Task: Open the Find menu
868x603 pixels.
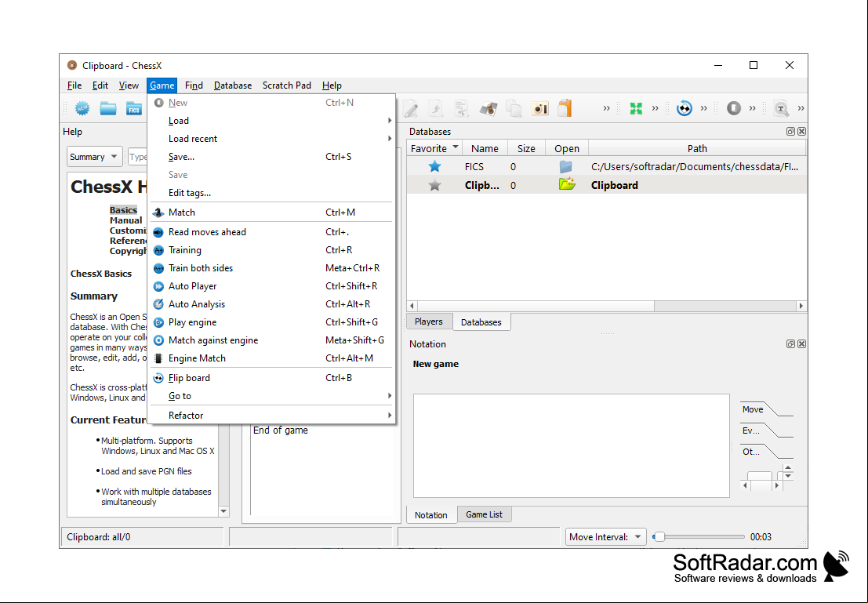Action: click(x=194, y=85)
